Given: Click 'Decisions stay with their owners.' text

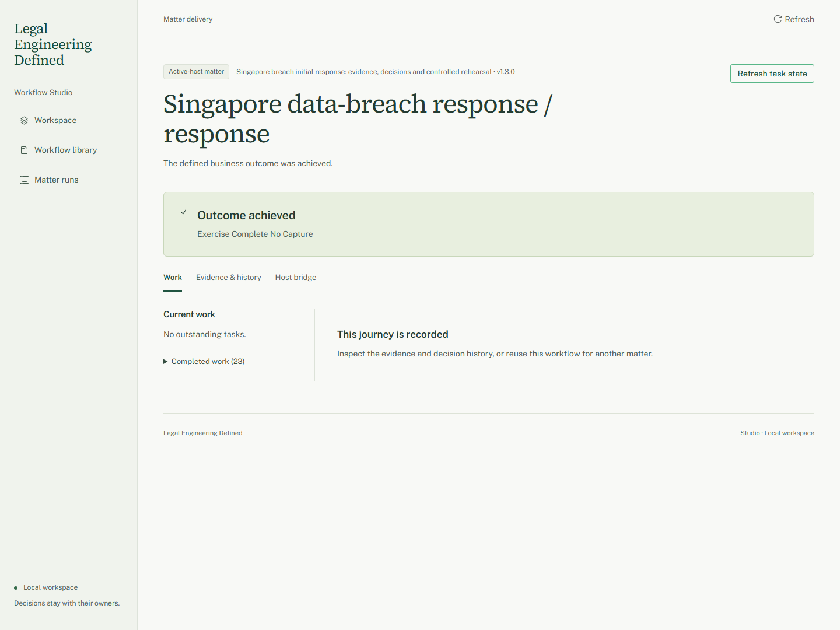Looking at the screenshot, I should pos(67,604).
